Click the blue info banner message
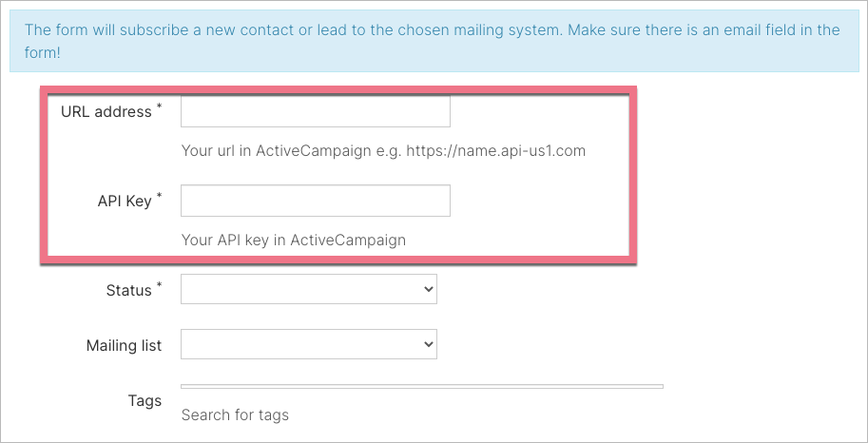The height and width of the screenshot is (443, 868). click(x=432, y=41)
